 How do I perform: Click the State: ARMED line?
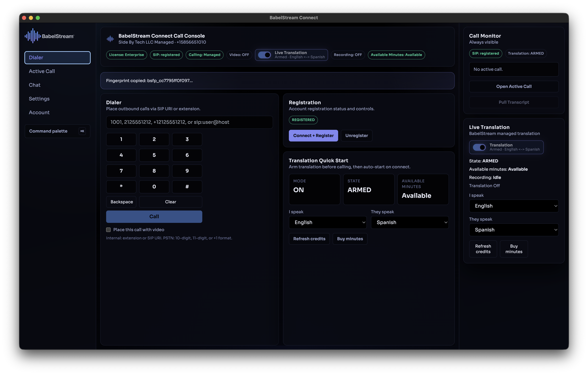[x=483, y=161]
